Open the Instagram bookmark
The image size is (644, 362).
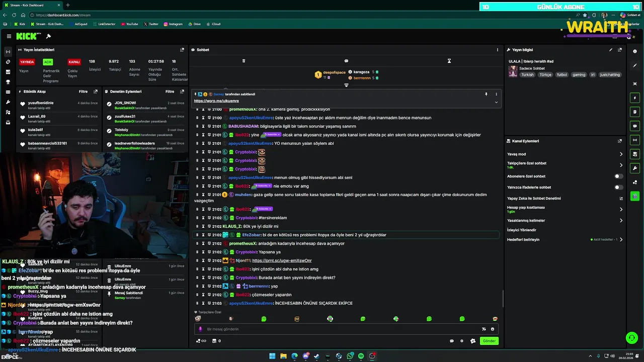point(173,24)
